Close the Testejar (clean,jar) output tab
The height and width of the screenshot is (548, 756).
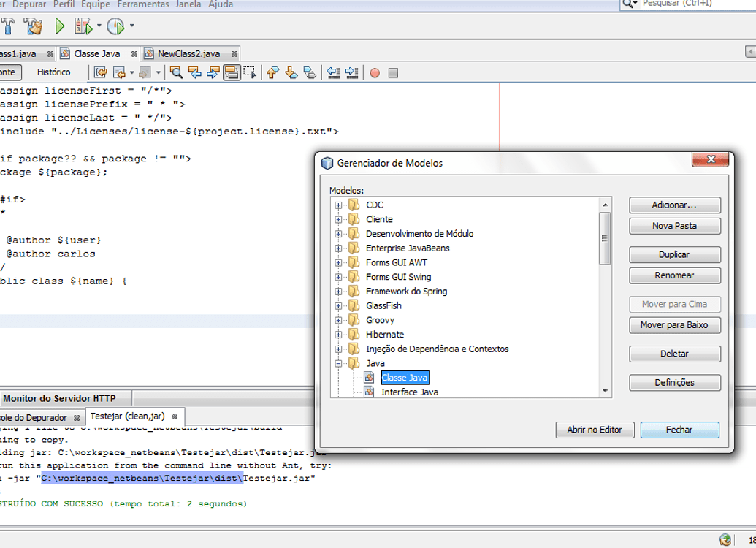[175, 416]
